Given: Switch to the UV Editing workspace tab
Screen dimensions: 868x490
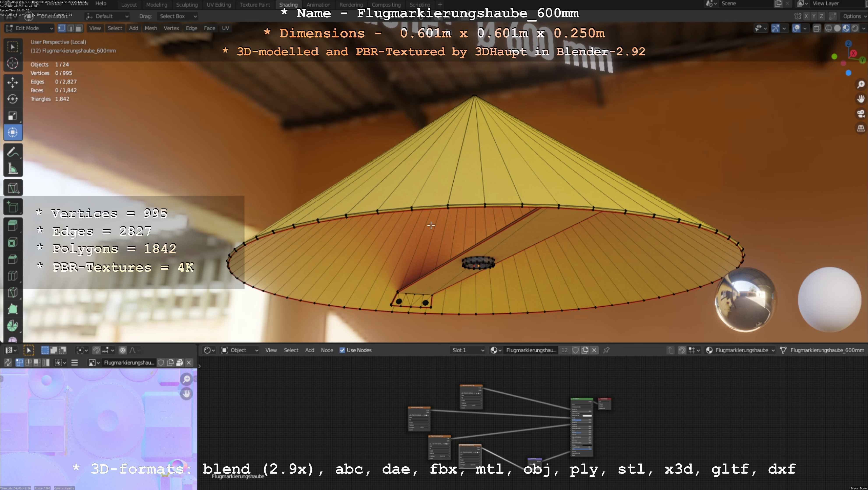Looking at the screenshot, I should [x=219, y=5].
